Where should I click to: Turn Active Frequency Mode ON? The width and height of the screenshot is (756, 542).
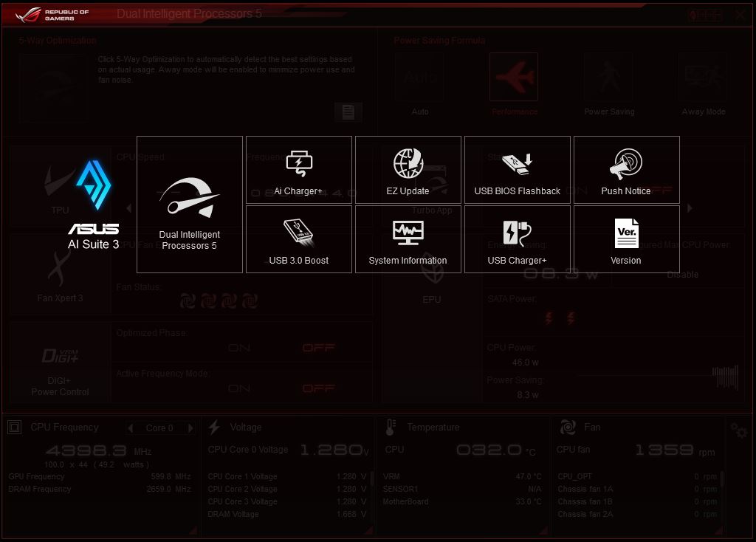[x=239, y=388]
